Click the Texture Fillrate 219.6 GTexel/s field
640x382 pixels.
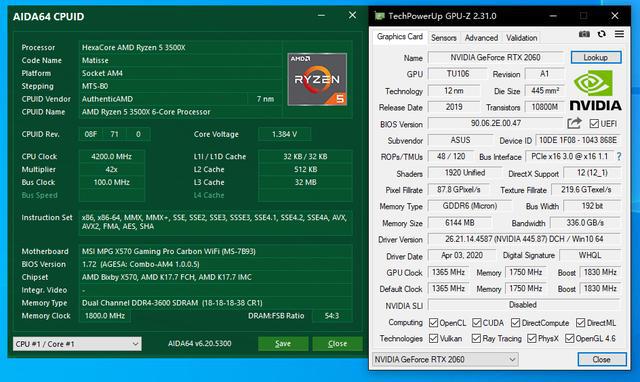click(586, 190)
